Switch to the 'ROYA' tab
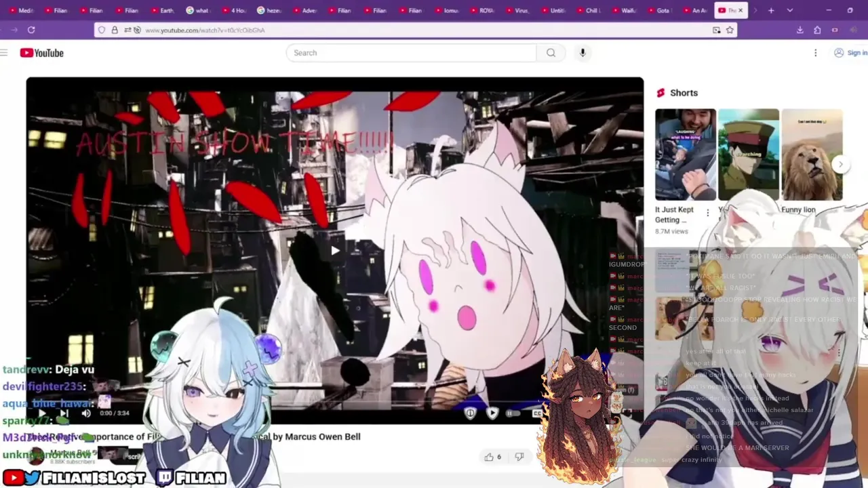Viewport: 868px width, 488px height. pyautogui.click(x=482, y=10)
